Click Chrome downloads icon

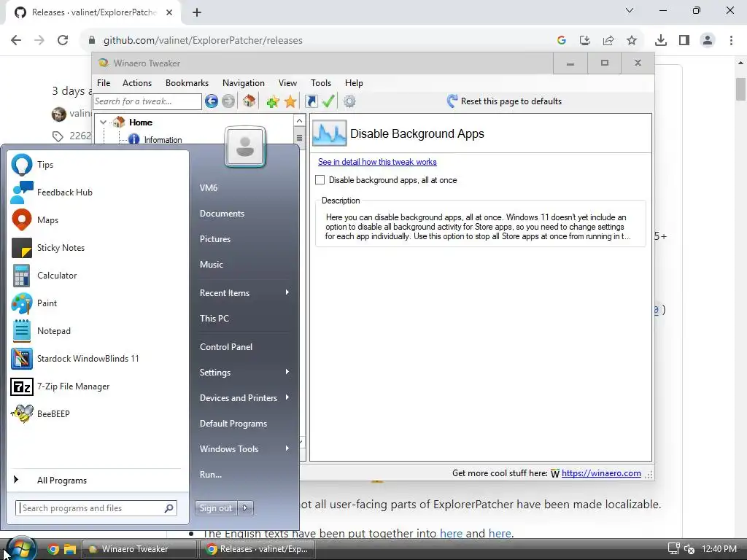[x=661, y=41]
